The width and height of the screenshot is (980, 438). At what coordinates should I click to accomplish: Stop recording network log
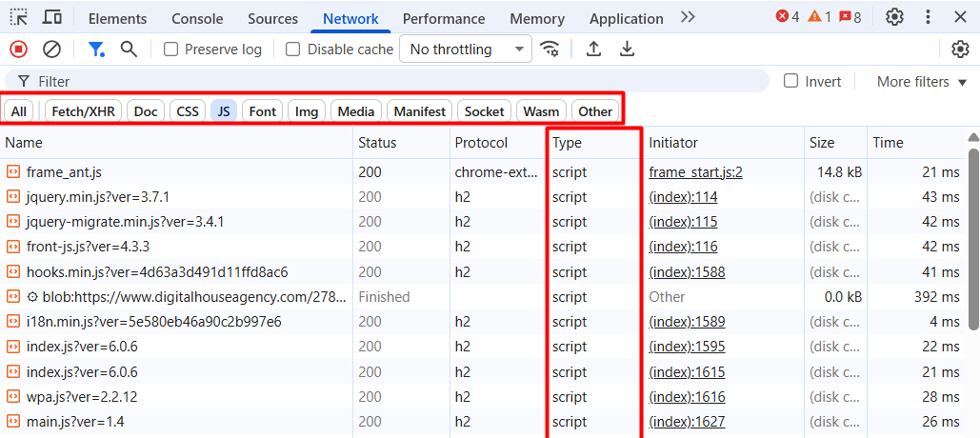coord(19,50)
